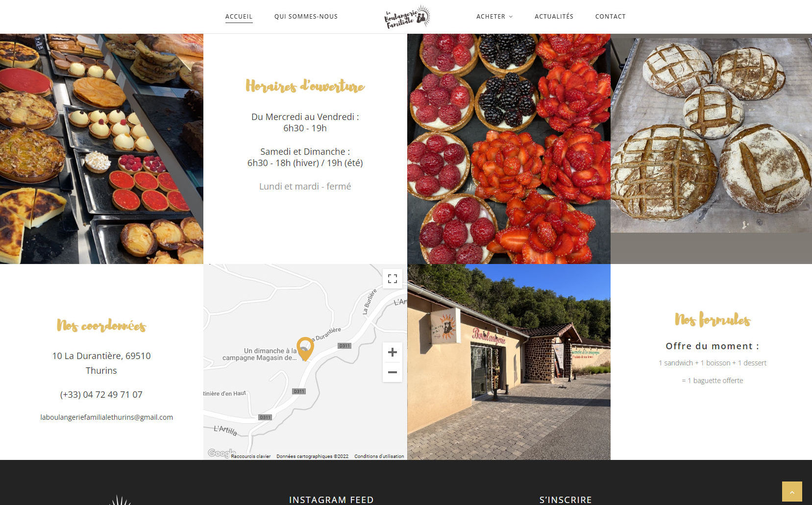Click the Boulangerie Familiale logo
The height and width of the screenshot is (505, 812).
(x=407, y=17)
